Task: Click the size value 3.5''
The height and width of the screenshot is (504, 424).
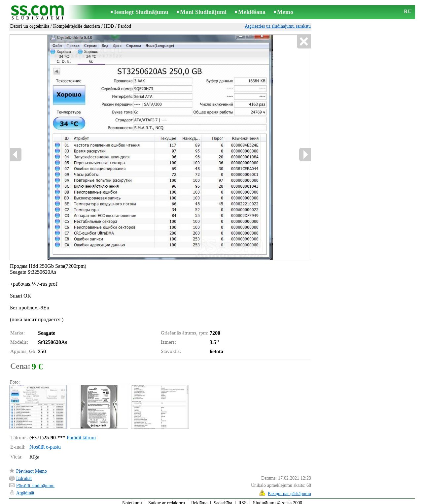Action: tap(214, 342)
